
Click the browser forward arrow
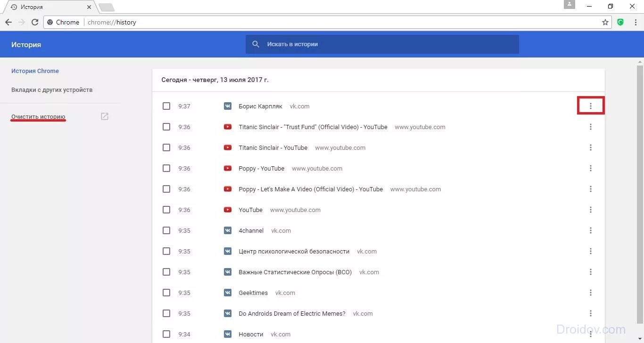[x=21, y=22]
